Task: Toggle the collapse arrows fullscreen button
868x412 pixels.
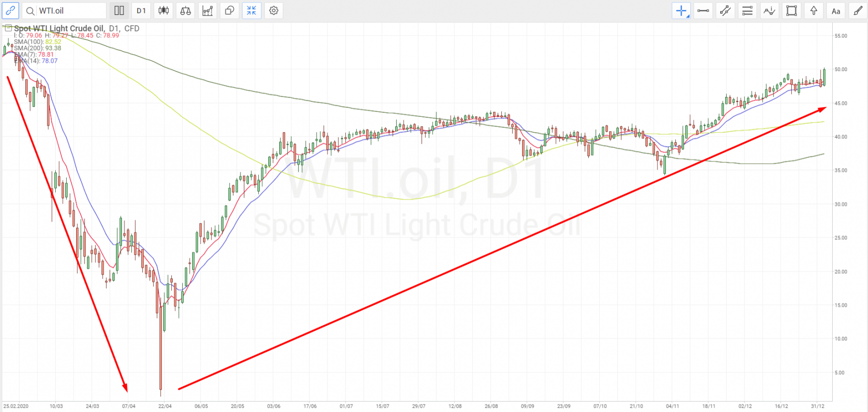Action: point(251,10)
